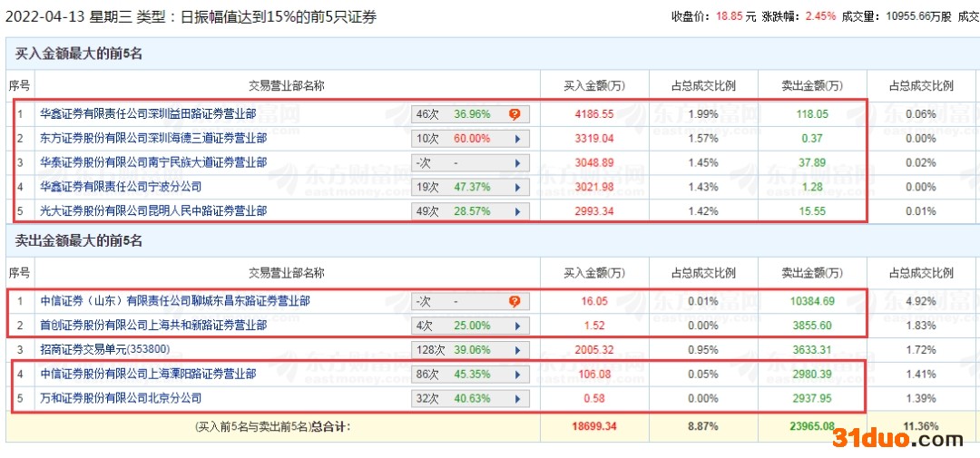The height and width of the screenshot is (458, 980).
Task: Expand arrow for 东方证券深圳海德三道 row
Action: click(x=517, y=139)
